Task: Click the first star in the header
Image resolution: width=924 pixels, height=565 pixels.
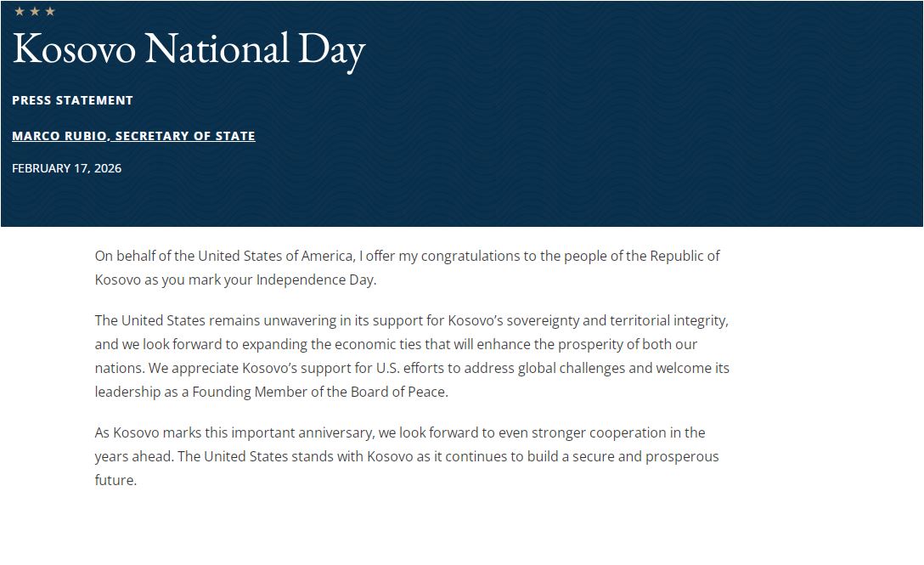Action: [x=20, y=11]
